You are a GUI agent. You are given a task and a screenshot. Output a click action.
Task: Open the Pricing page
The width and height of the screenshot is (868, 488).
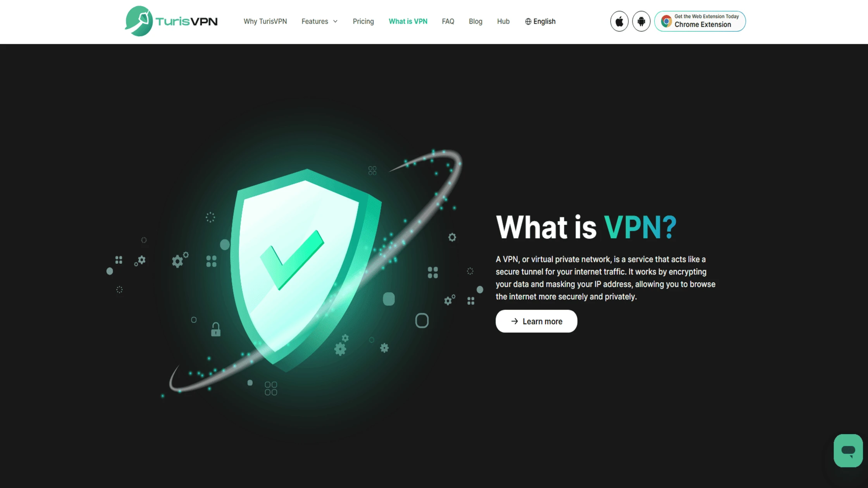(363, 21)
